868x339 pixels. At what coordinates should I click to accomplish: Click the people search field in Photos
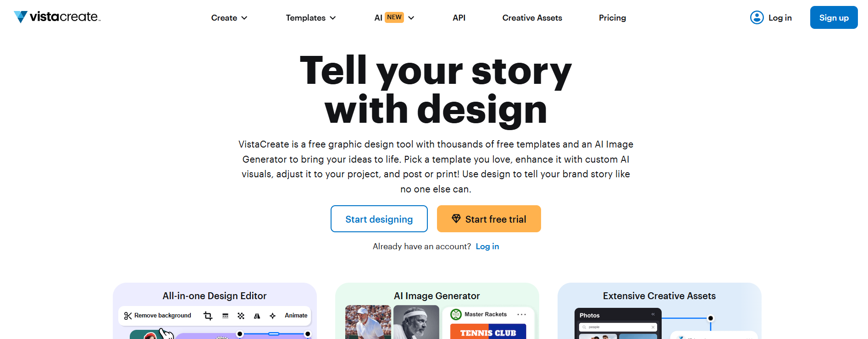(614, 327)
